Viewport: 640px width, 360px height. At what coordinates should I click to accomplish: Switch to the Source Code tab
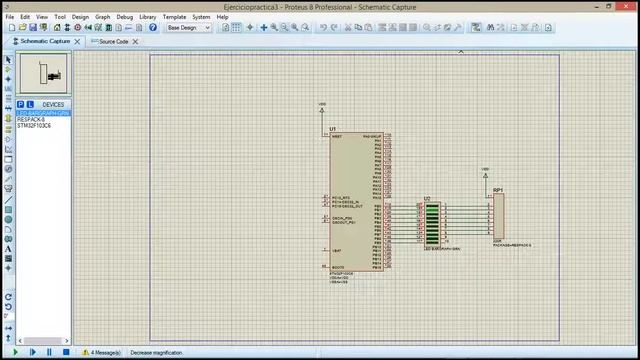(113, 41)
